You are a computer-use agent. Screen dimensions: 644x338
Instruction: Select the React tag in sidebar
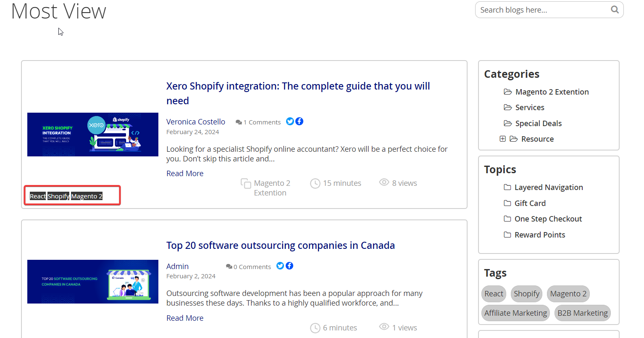pyautogui.click(x=494, y=294)
